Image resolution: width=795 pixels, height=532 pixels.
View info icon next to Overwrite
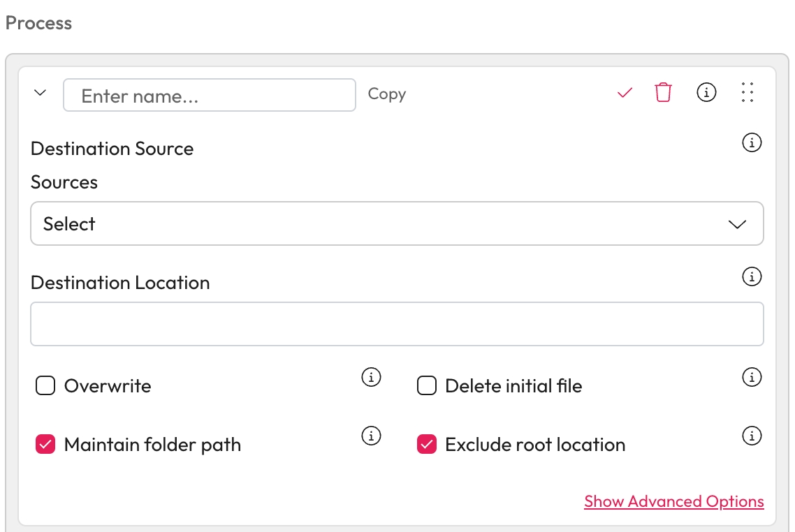[x=371, y=378]
